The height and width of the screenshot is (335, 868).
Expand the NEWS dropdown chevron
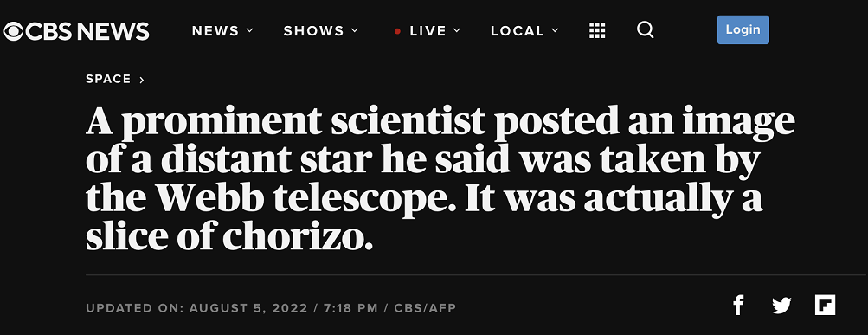tap(249, 30)
